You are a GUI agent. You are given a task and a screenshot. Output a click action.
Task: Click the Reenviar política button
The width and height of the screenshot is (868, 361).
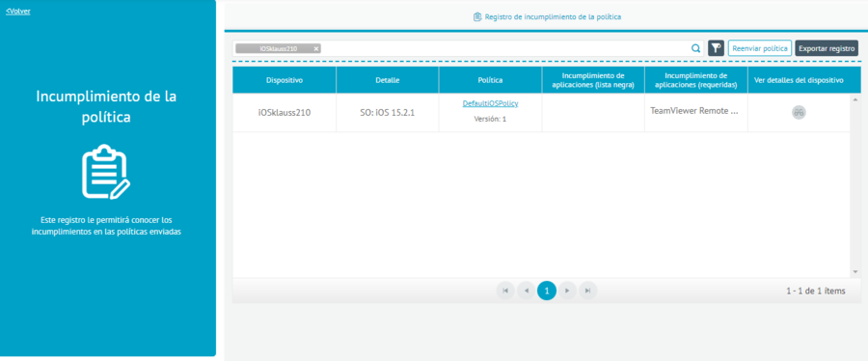760,48
